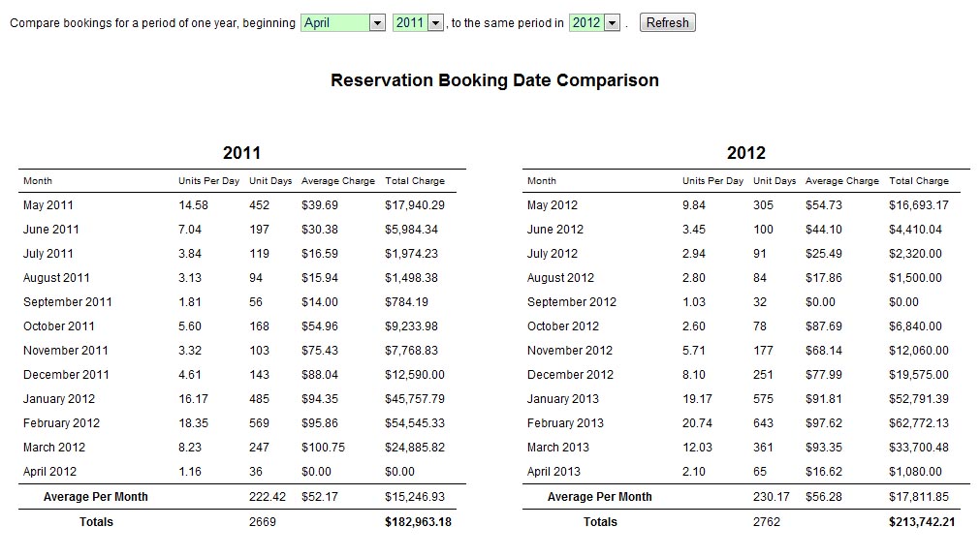Screen dimensions: 980x558
Task: Click the January 2012 total charge $45,757.79
Action: click(x=415, y=399)
